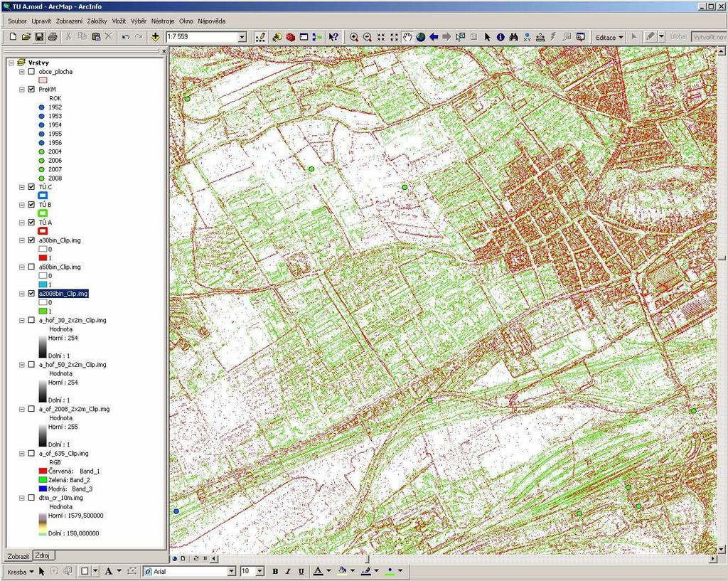Open the Find binoculars tool
Image resolution: width=728 pixels, height=581 pixels.
click(x=513, y=37)
